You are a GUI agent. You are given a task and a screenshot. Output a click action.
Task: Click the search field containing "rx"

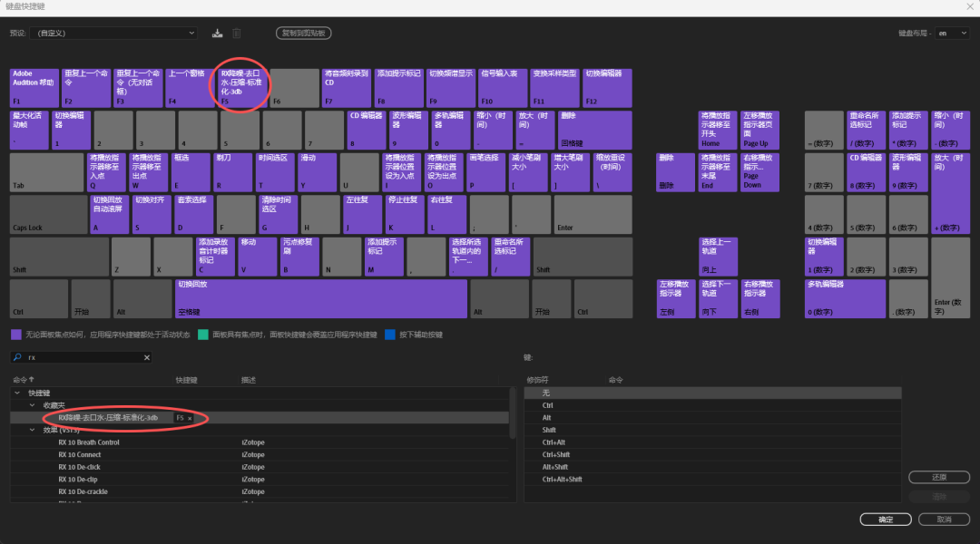point(82,357)
